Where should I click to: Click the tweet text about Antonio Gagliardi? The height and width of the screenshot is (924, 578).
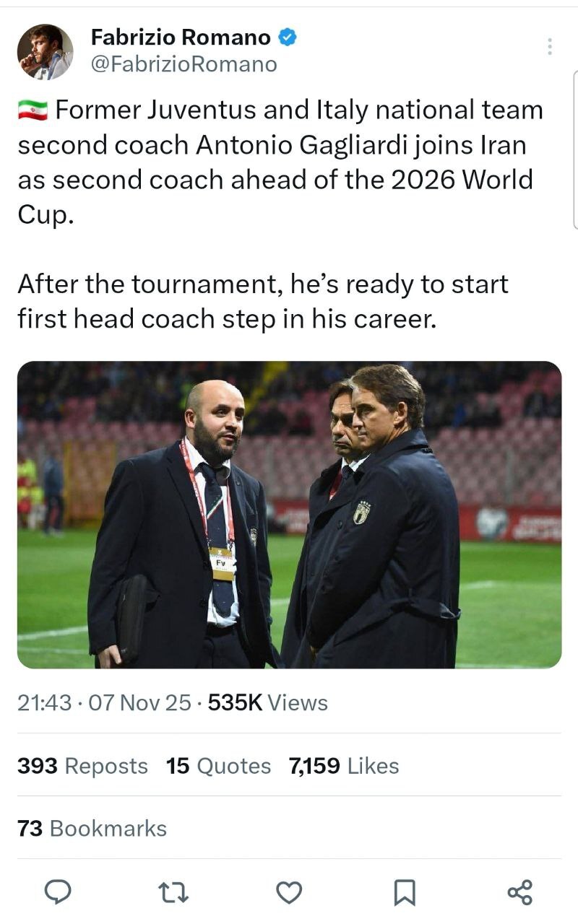(x=279, y=162)
